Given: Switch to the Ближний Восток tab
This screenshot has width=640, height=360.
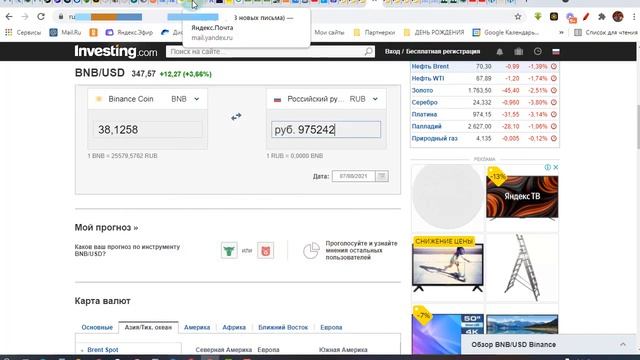Looking at the screenshot, I should [x=283, y=327].
